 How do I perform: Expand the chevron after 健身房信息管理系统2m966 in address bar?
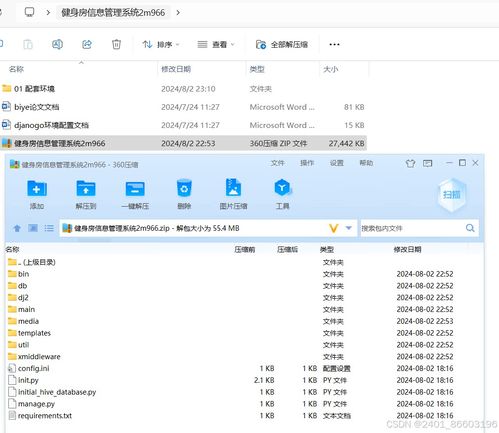178,13
